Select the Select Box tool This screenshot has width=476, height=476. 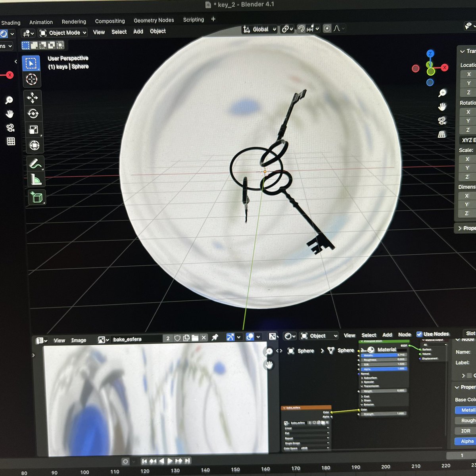pos(31,63)
